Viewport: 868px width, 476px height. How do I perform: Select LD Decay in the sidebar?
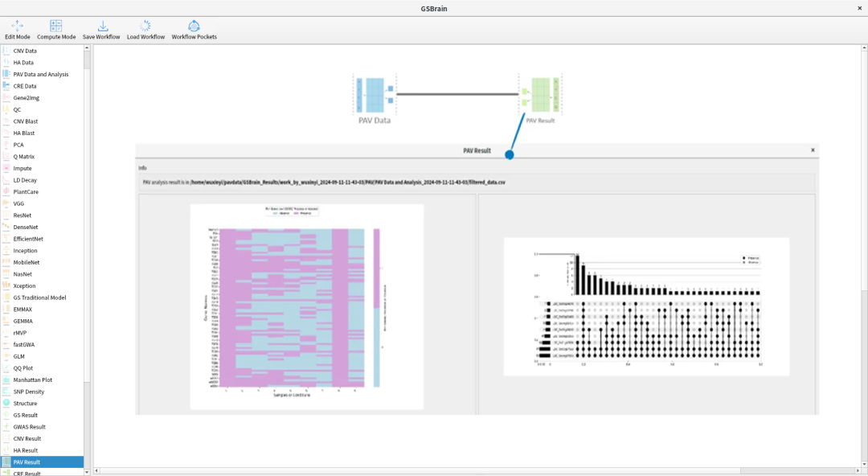[42, 180]
